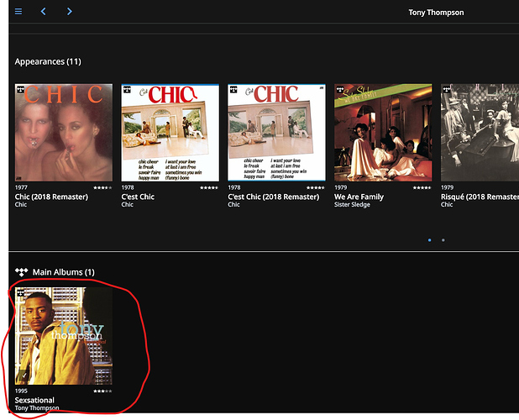This screenshot has width=519, height=420.
Task: Click the checkmark badge on Sexsational cover
Action: [23, 376]
